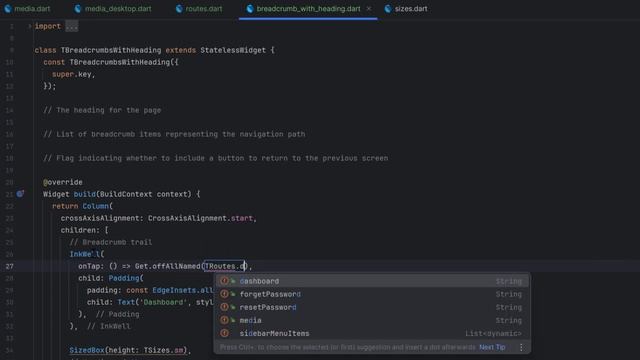Choose the media autocomplete suggestion

[372, 320]
